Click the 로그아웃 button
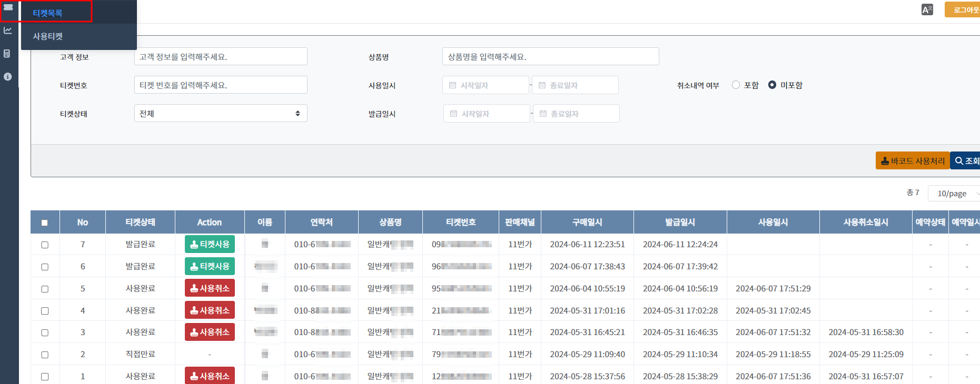The image size is (980, 384). coord(964,9)
